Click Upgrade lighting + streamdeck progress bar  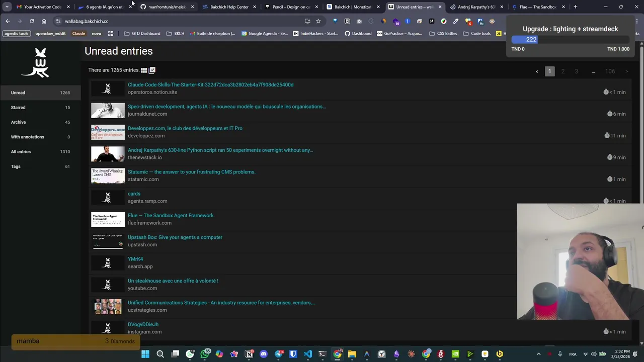pyautogui.click(x=570, y=40)
